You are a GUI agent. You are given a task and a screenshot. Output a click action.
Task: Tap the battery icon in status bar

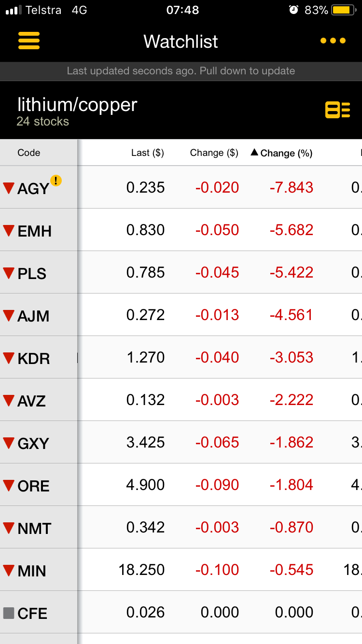343,10
